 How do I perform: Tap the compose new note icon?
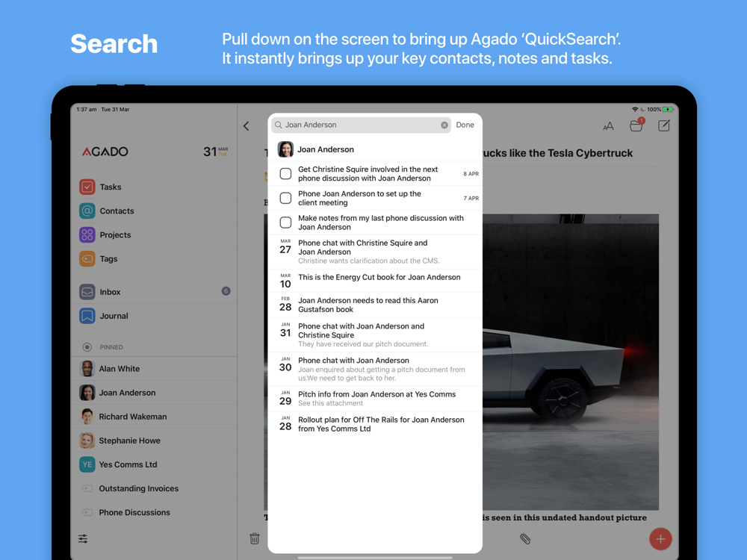point(663,125)
